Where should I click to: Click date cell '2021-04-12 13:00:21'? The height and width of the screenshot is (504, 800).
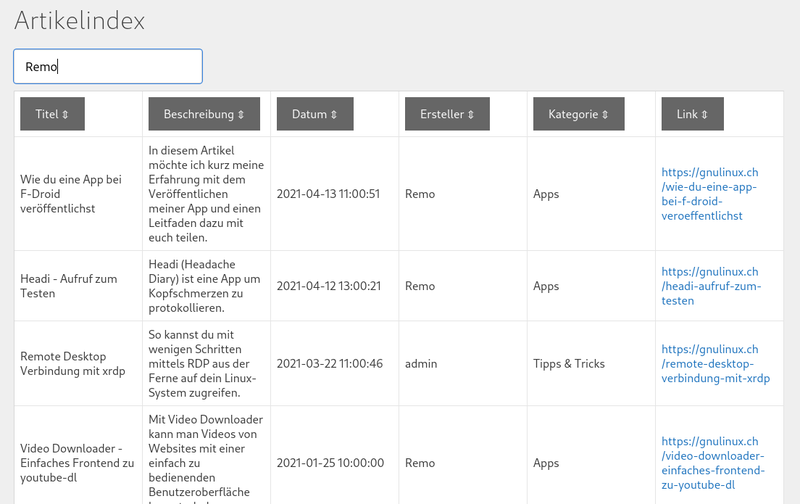329,286
